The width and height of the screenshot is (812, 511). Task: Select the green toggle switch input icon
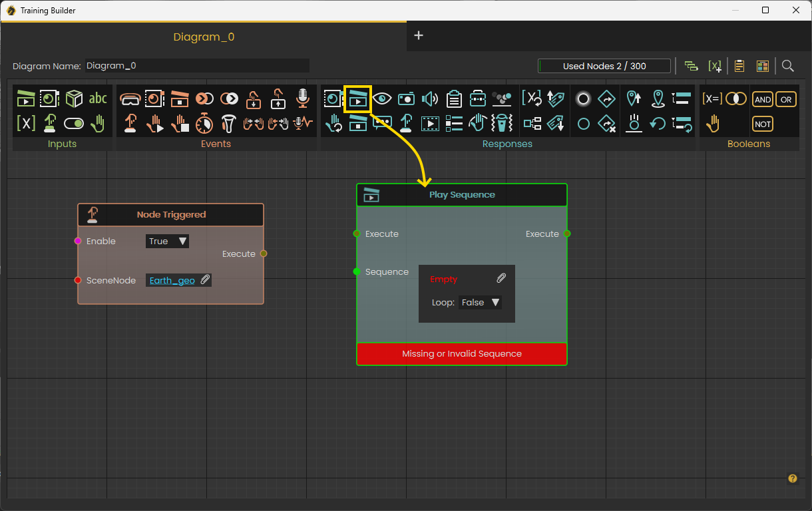[x=74, y=123]
